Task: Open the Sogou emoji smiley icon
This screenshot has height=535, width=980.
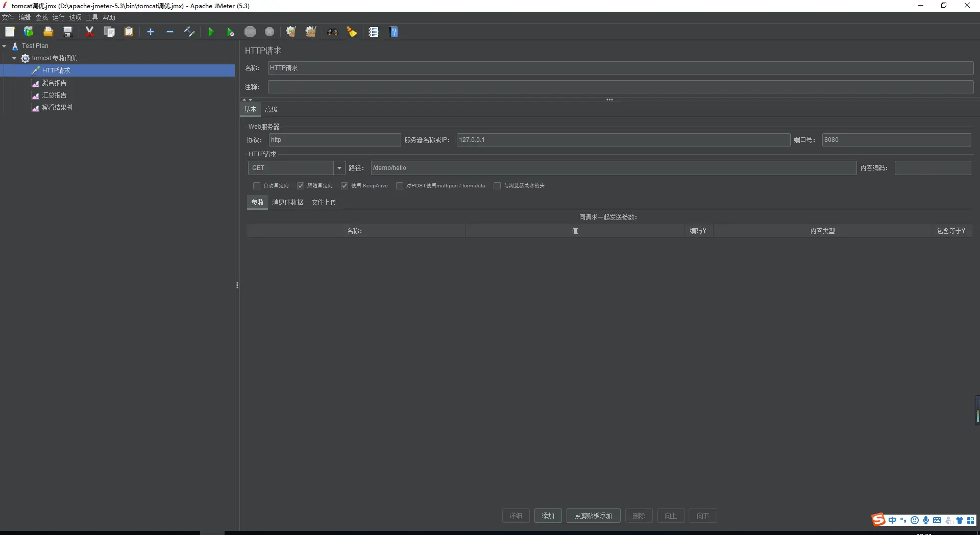Action: click(x=915, y=520)
